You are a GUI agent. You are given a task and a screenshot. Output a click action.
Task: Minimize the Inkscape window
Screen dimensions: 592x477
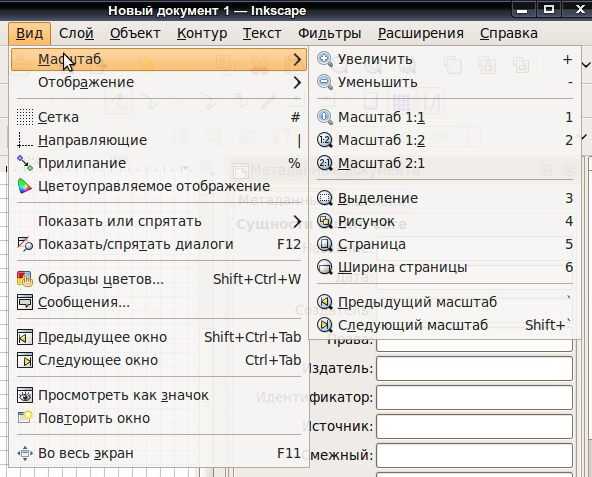point(522,10)
